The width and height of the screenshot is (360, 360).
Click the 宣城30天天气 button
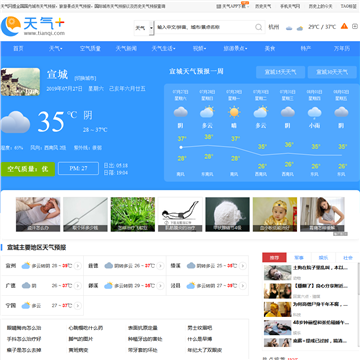332,72
